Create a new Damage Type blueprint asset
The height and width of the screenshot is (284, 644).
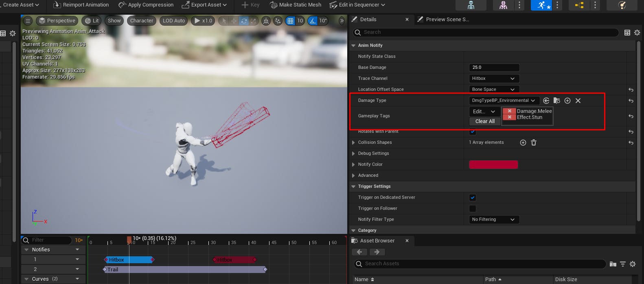[x=567, y=101]
